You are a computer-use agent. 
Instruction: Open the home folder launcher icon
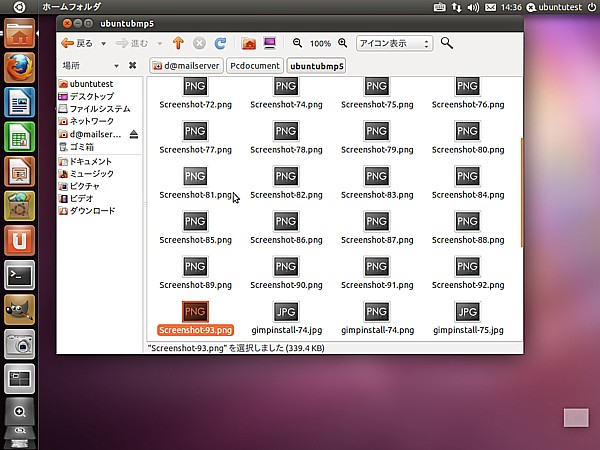(19, 33)
